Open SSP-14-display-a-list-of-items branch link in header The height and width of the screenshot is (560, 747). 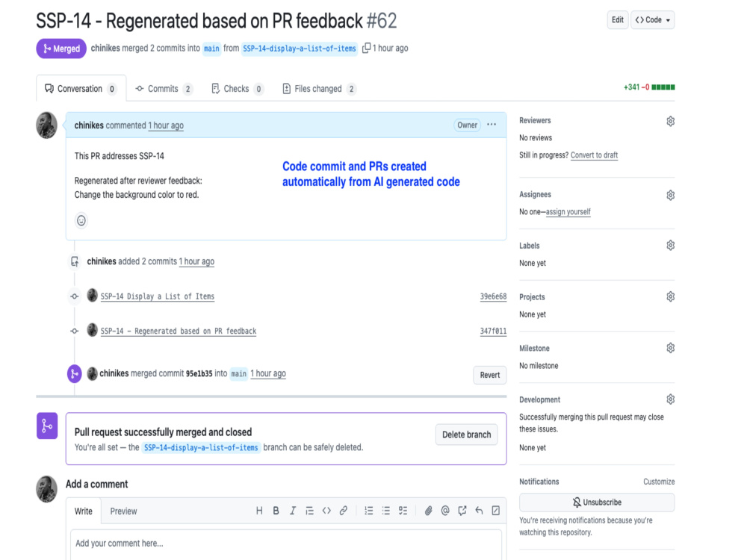click(300, 48)
